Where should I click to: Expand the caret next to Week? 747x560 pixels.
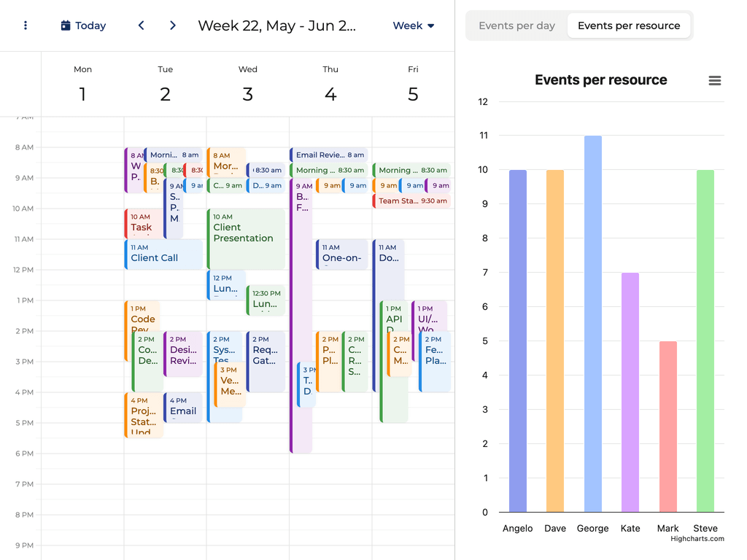[430, 26]
